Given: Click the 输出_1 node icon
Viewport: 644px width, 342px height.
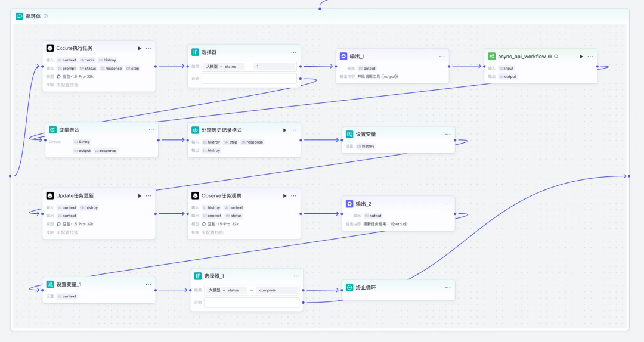Looking at the screenshot, I should point(343,56).
